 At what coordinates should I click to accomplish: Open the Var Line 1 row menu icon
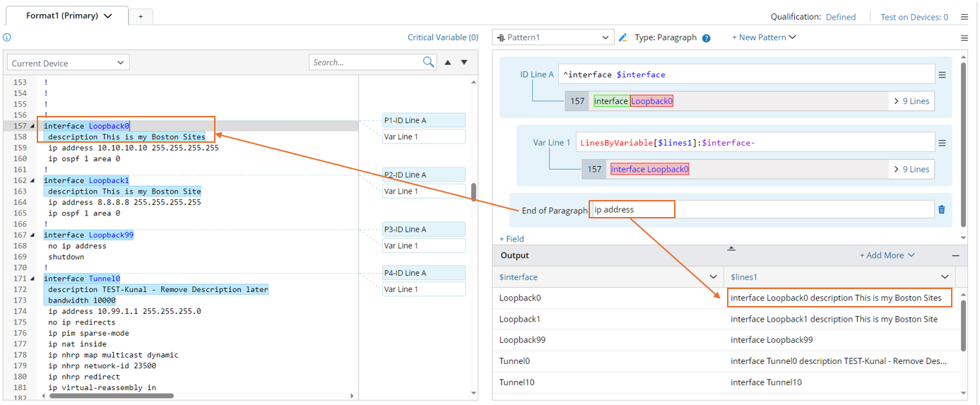pos(942,143)
